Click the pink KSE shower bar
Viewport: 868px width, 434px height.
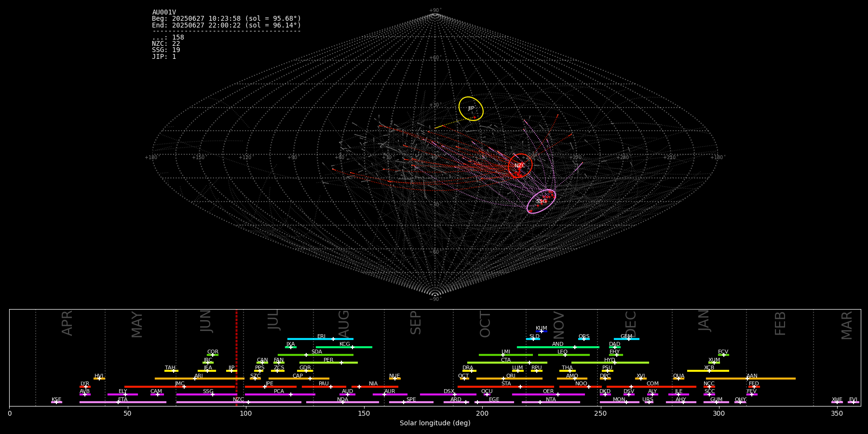(x=56, y=402)
